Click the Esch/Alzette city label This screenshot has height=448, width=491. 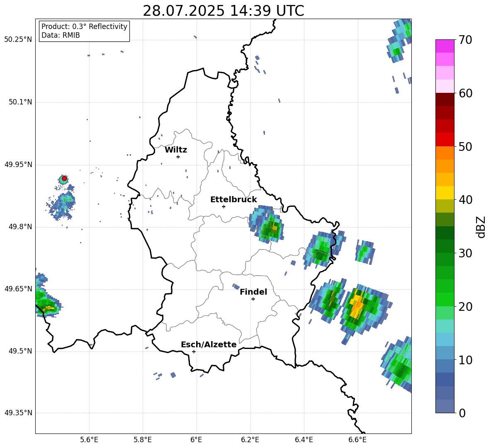[209, 344]
